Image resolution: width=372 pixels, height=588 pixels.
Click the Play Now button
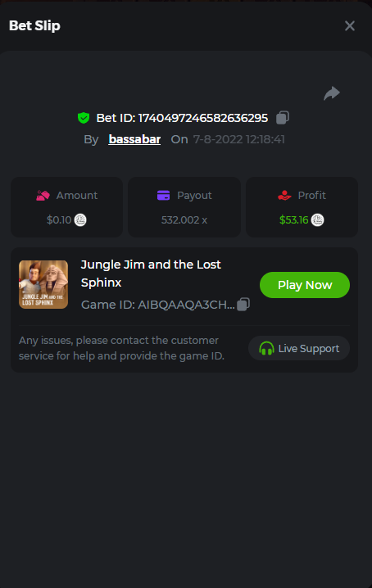coord(305,285)
